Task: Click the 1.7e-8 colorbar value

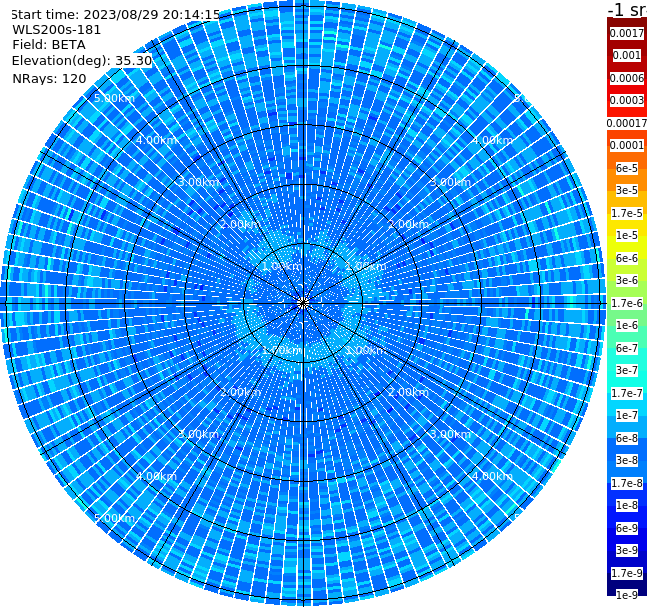Action: (x=627, y=483)
